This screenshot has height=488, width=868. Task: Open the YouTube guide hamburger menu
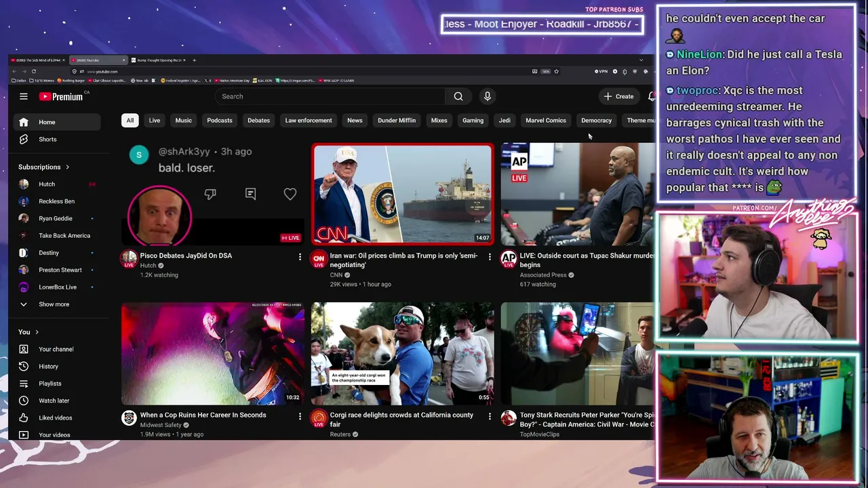tap(24, 96)
